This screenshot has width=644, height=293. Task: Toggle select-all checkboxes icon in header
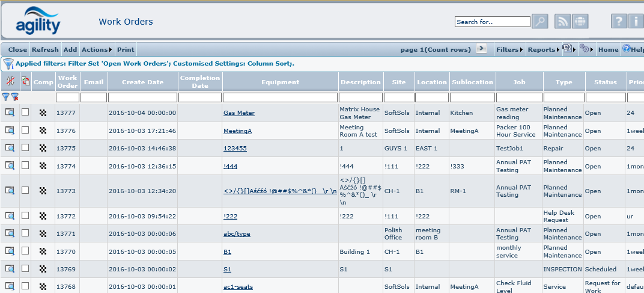tap(25, 81)
